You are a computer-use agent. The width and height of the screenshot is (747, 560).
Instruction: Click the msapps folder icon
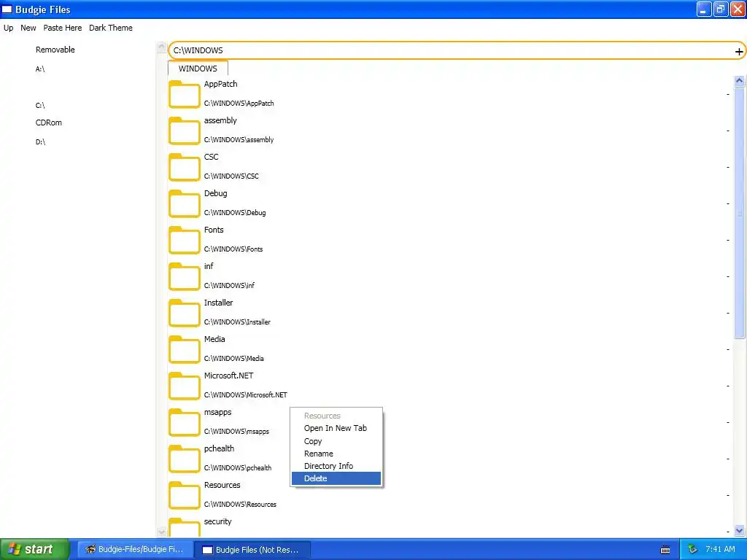pyautogui.click(x=184, y=422)
